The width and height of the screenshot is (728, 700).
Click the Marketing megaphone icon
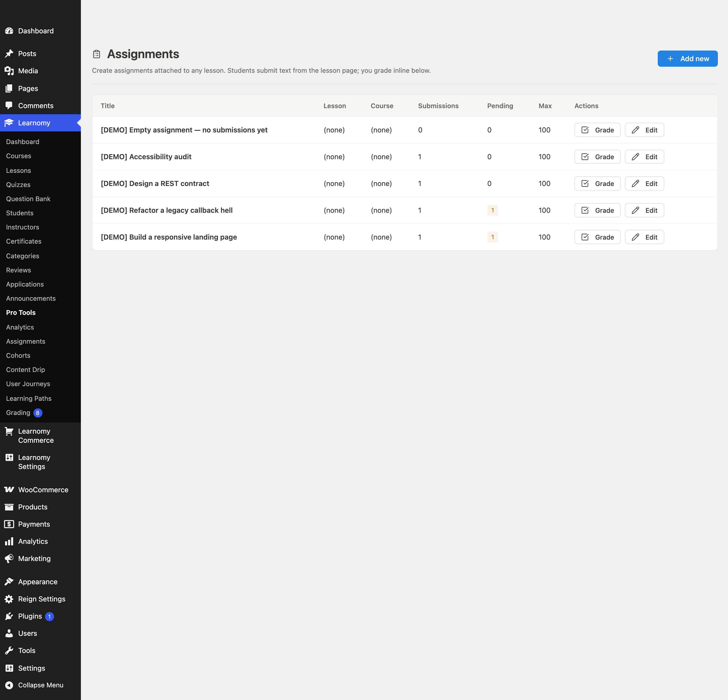click(9, 558)
